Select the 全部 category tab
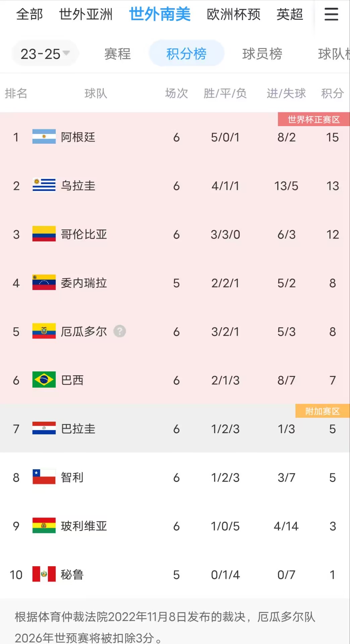The width and height of the screenshot is (350, 644). coord(30,14)
